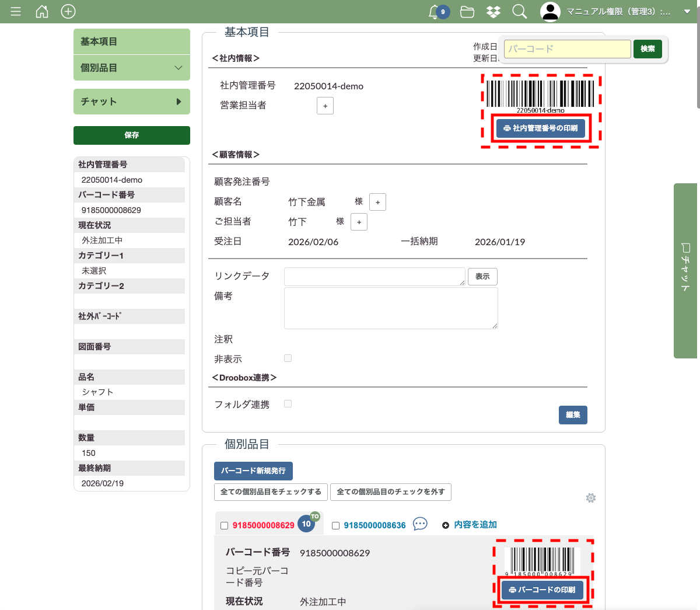Open the notifications bell
Image resolution: width=700 pixels, height=610 pixels.
click(435, 12)
